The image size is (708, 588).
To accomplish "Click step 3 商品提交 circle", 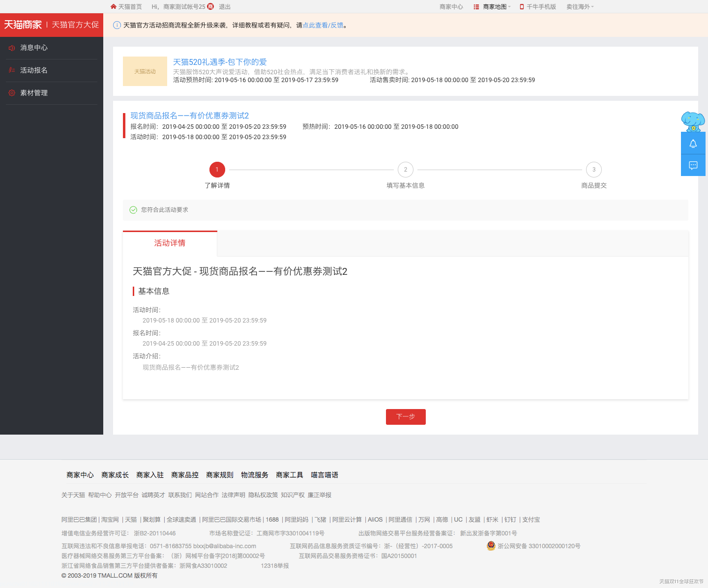I will 593,170.
